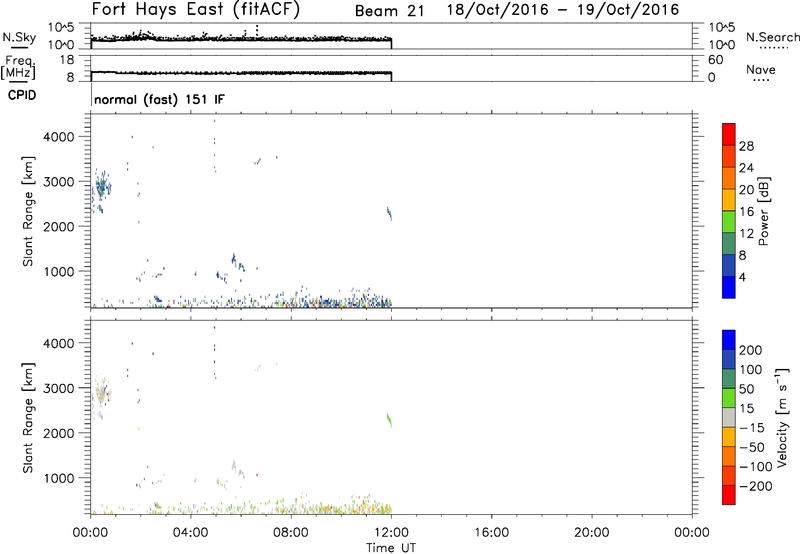Screen dimensions: 800x554
Task: Click the red bottom segment of Velocity color bar
Action: click(729, 495)
